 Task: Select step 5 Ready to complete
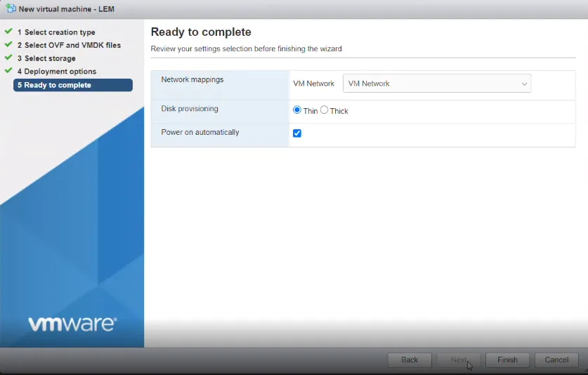[73, 85]
